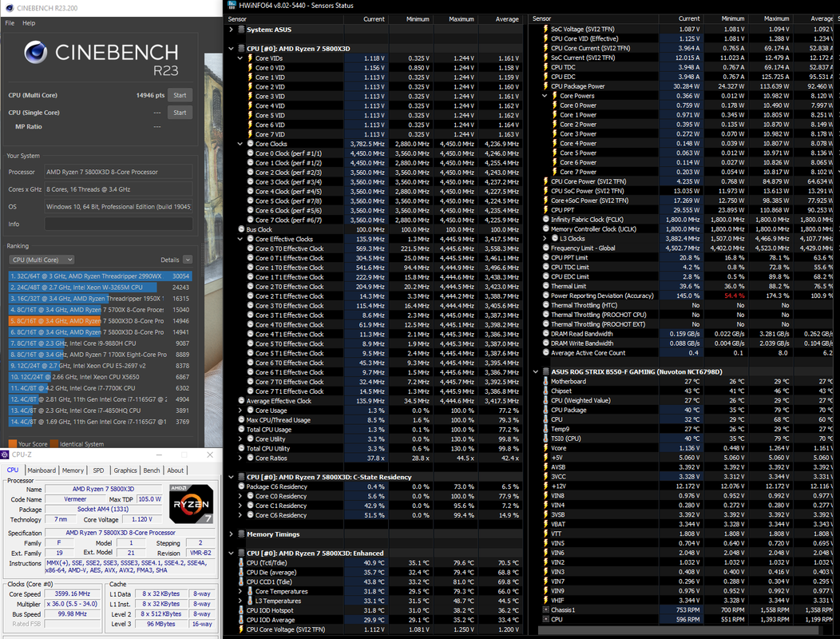Expand the Core Usage tree node

point(240,411)
